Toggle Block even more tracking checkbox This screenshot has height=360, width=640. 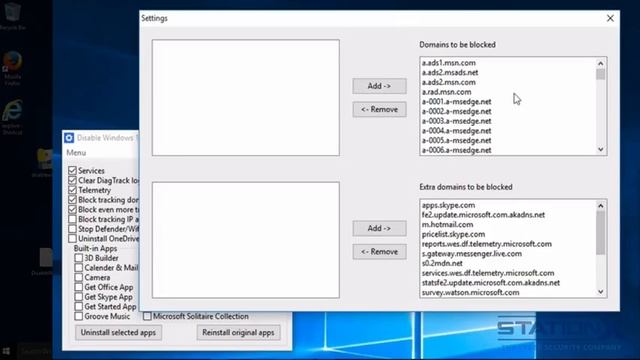pyautogui.click(x=72, y=209)
